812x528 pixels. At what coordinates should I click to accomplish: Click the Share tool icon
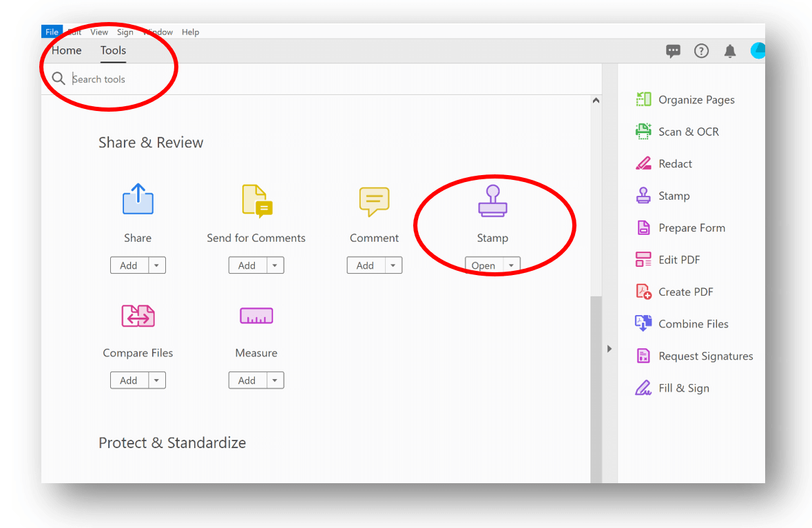tap(138, 199)
